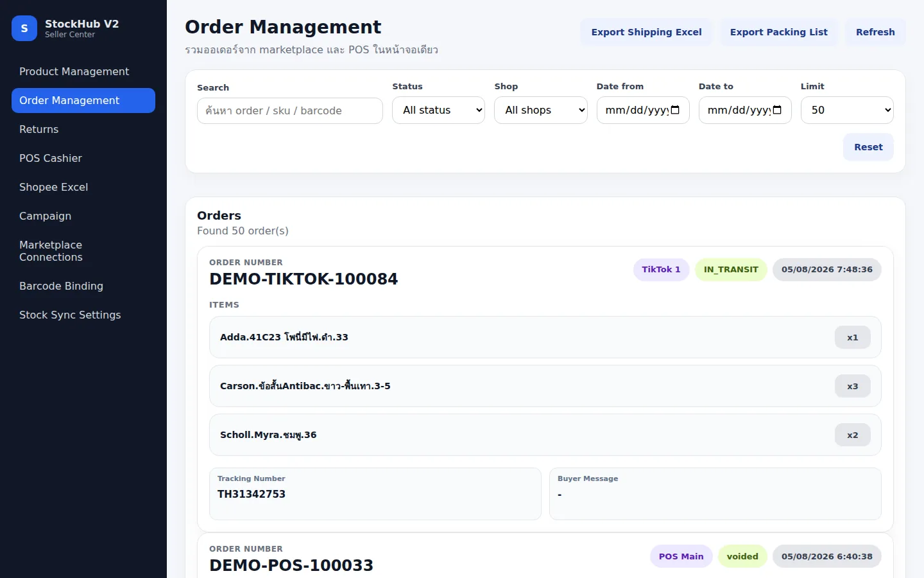The image size is (924, 578).
Task: Click the TikTok 1 shop badge
Action: pos(661,270)
